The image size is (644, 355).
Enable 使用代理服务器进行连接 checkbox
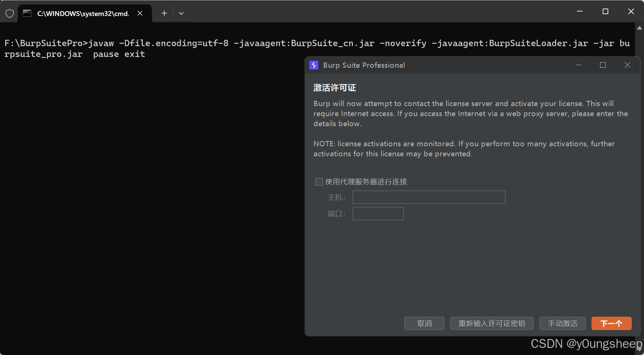coord(319,182)
